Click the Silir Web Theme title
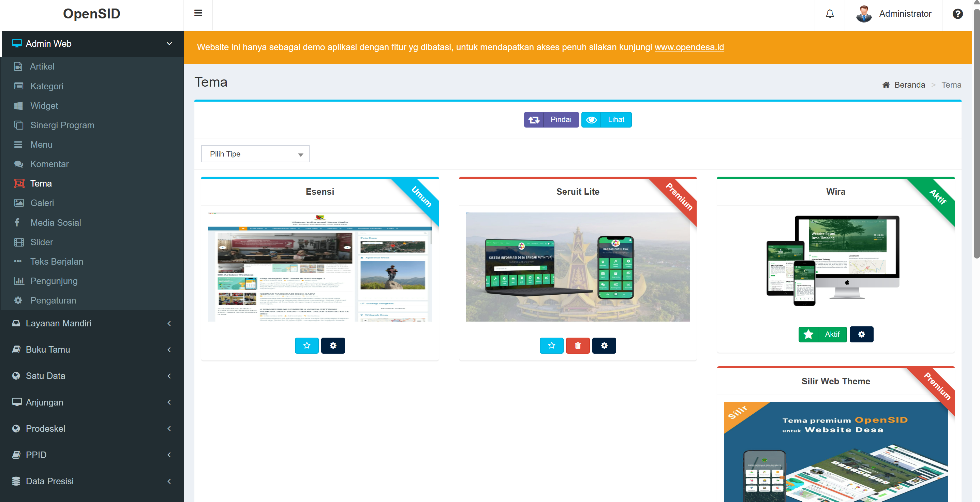The width and height of the screenshot is (980, 502). pos(835,381)
